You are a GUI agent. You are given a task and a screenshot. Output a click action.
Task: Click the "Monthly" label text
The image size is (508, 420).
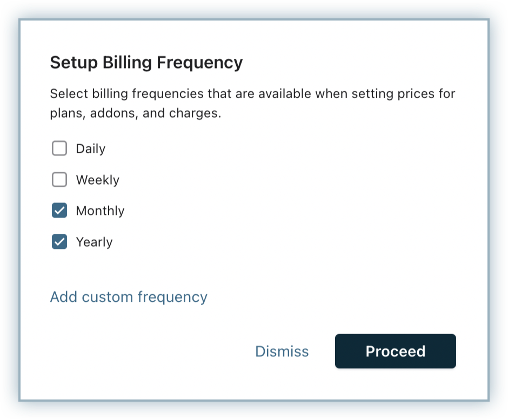coord(100,211)
